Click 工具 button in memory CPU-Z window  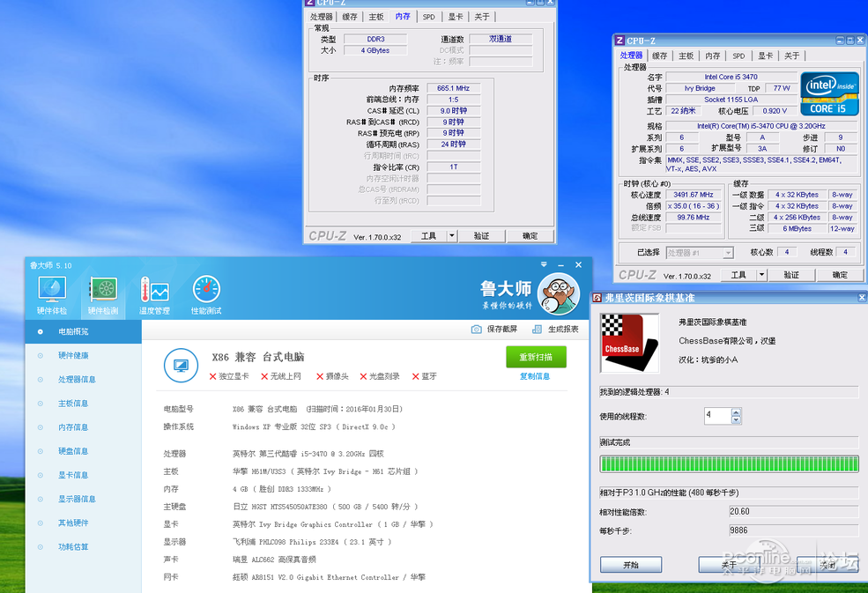point(428,236)
